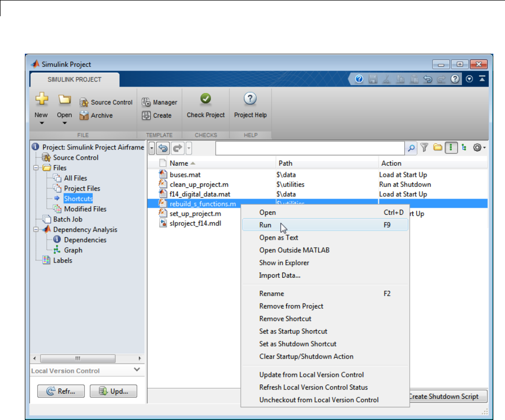Click the undo icon in quick access bar
The image size is (505, 420).
point(428,79)
